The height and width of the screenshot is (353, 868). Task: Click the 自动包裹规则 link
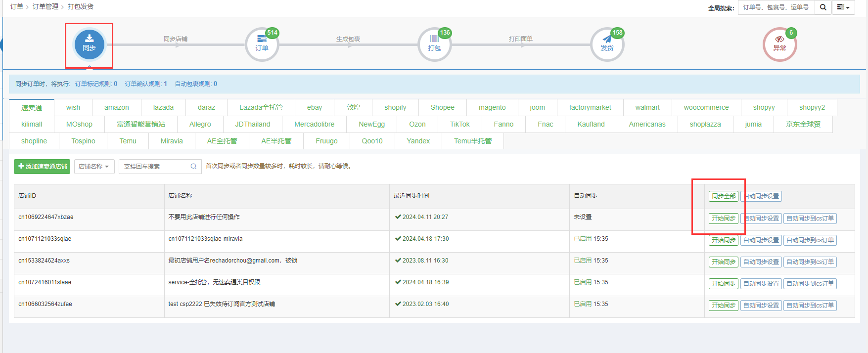[196, 84]
